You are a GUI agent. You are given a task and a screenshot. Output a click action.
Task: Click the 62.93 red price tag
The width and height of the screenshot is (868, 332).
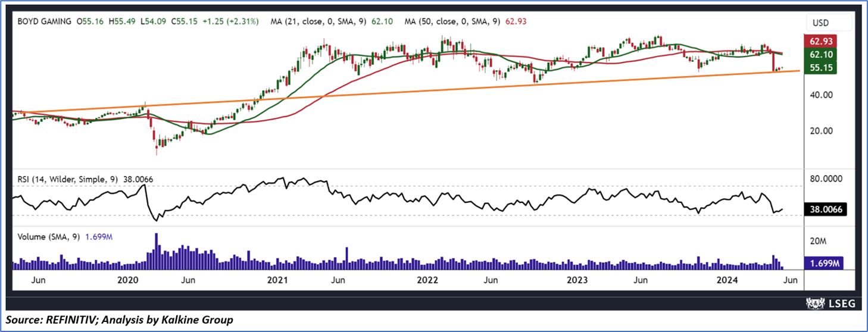(x=821, y=41)
